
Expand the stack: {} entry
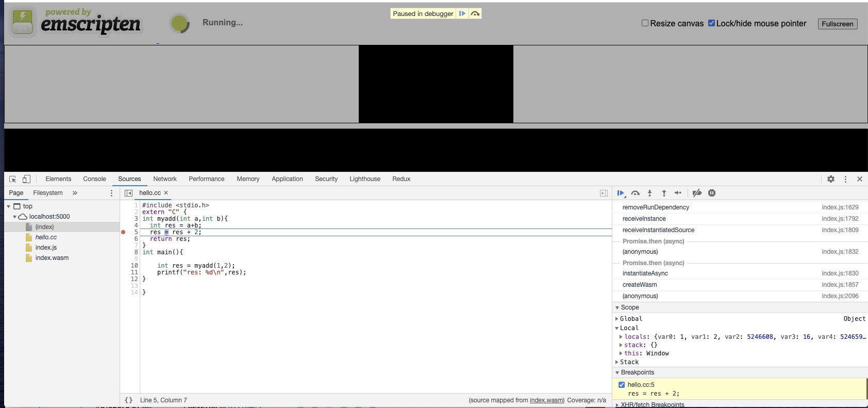click(621, 345)
